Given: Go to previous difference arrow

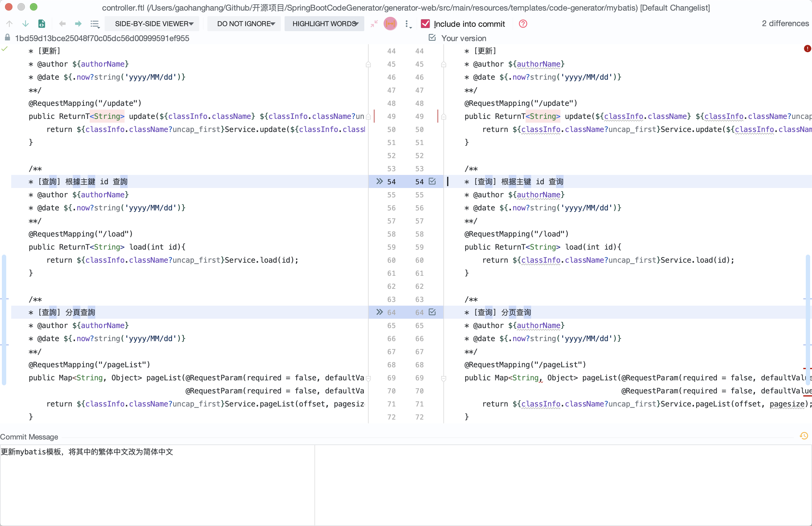Looking at the screenshot, I should [9, 24].
